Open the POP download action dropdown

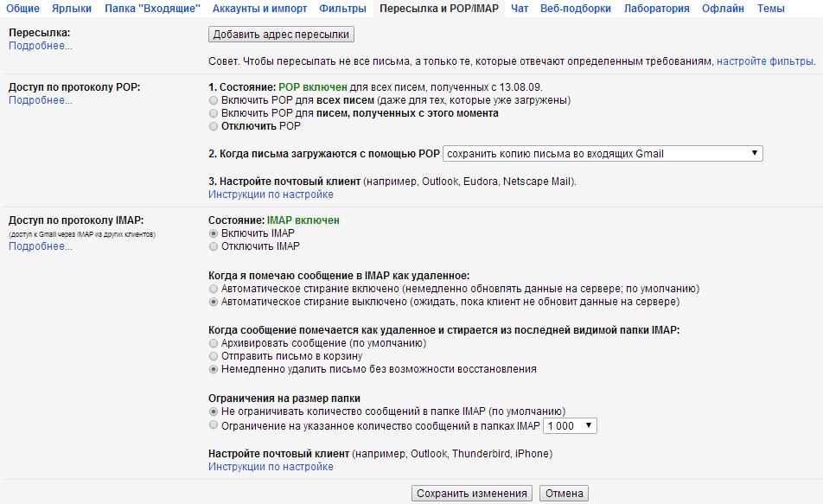pyautogui.click(x=603, y=154)
